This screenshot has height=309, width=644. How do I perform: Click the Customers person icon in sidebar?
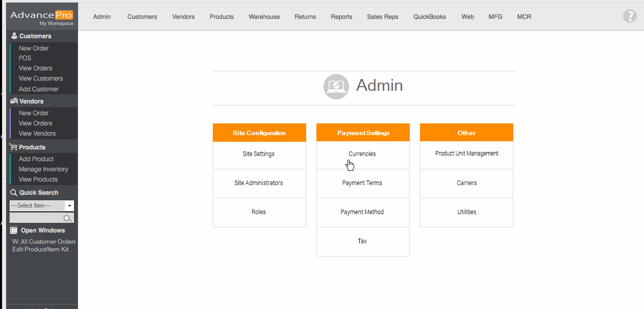coord(14,36)
